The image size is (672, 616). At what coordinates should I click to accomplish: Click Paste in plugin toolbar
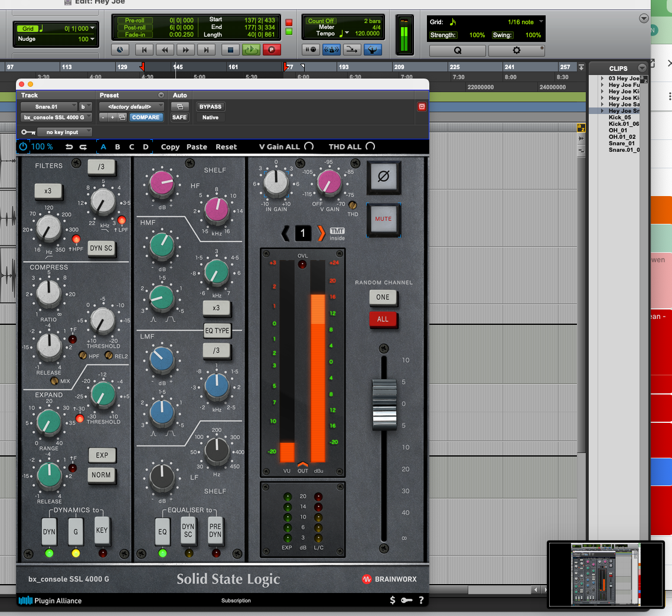197,146
